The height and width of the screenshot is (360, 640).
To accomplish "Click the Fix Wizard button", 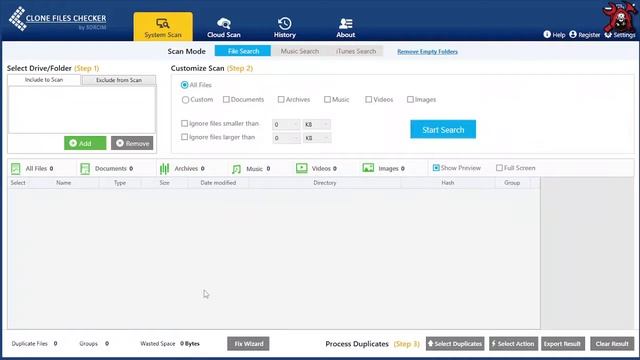I will [248, 344].
